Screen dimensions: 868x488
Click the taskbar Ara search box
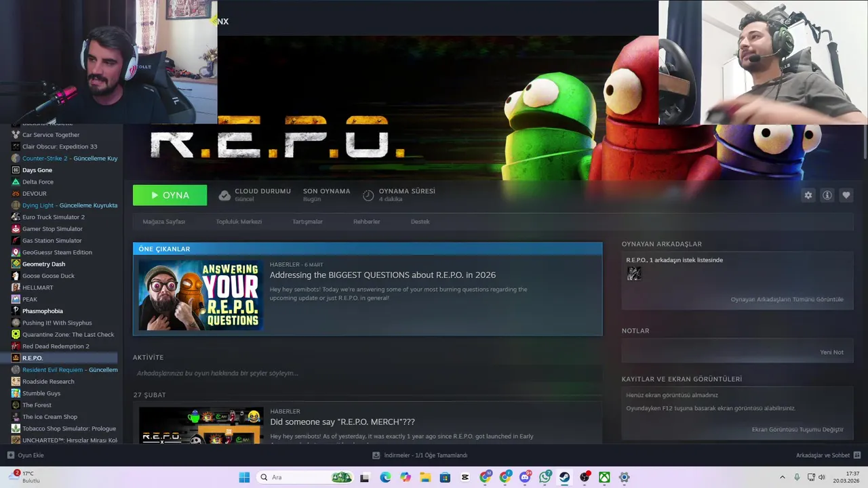(306, 477)
